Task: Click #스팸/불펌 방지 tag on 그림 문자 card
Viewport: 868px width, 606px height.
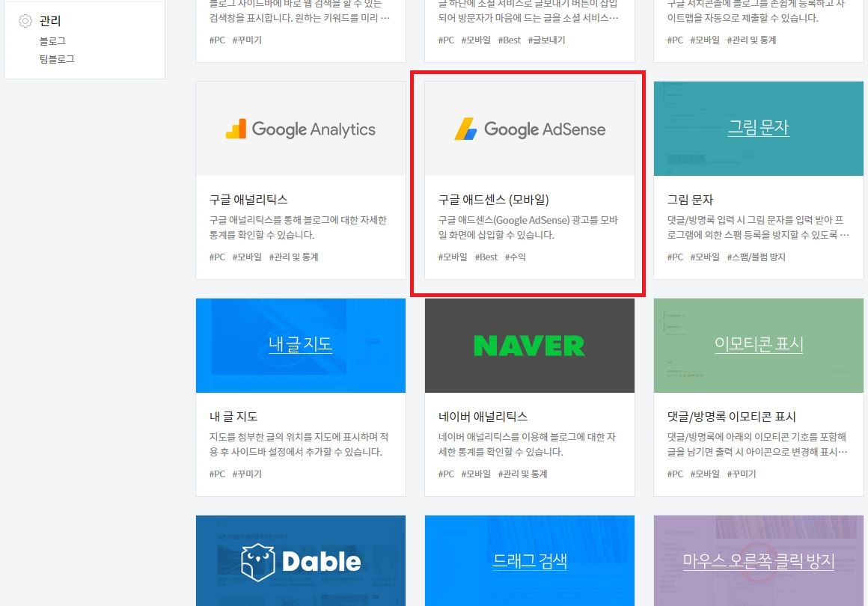Action: tap(757, 257)
